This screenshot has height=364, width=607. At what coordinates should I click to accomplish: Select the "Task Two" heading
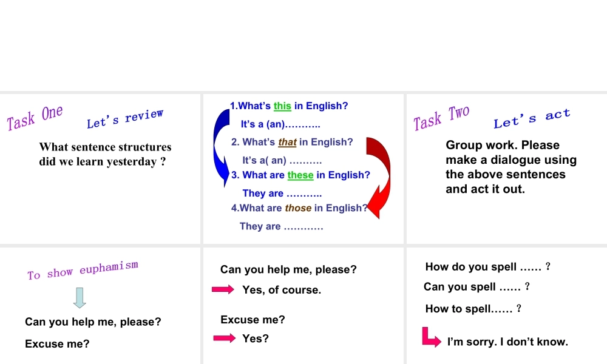pos(442,118)
